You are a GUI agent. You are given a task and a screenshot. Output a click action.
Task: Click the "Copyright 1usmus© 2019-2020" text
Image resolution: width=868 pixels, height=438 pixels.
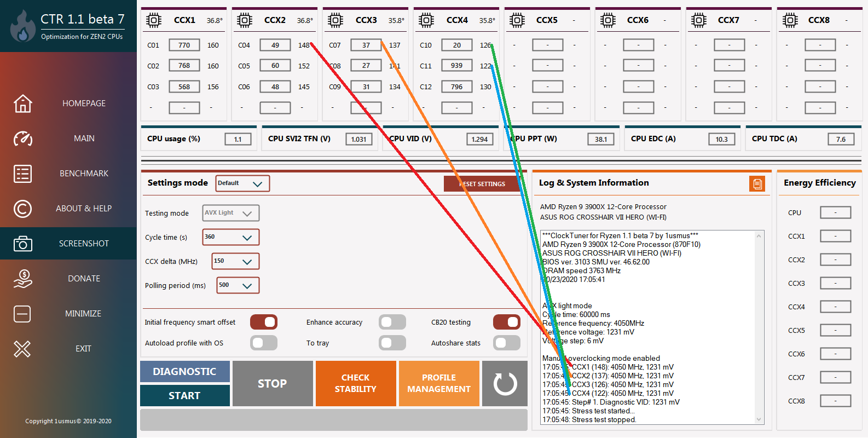click(68, 421)
